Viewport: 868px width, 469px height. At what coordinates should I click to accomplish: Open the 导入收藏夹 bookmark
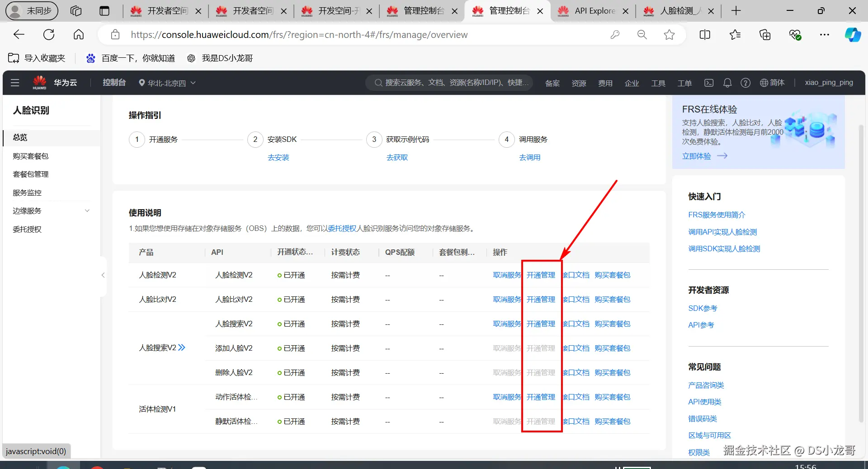(x=37, y=58)
